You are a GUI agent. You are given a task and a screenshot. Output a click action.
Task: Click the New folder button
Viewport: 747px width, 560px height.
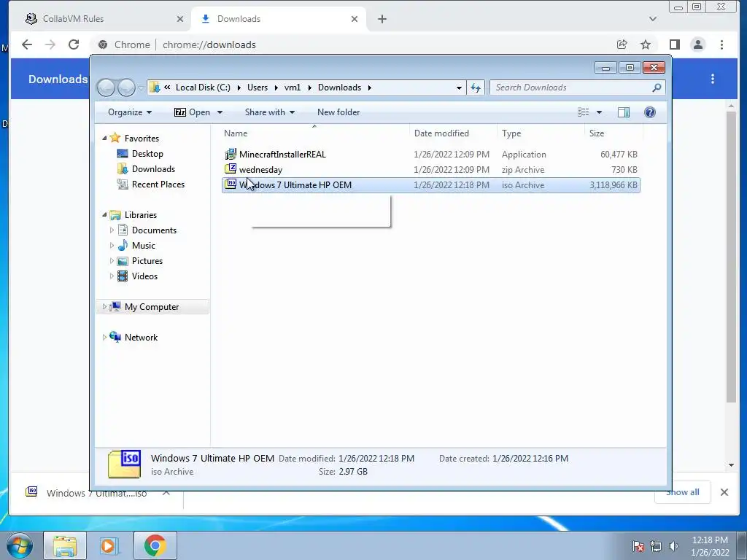pos(338,112)
